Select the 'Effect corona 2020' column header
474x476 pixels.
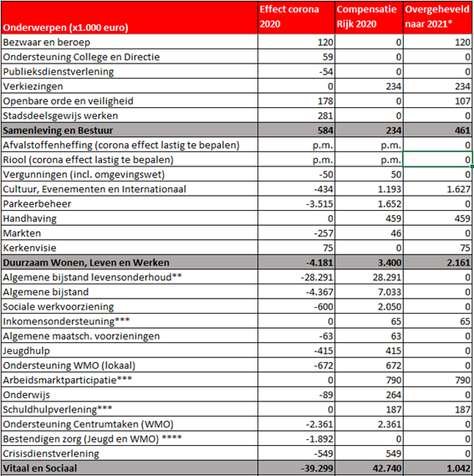pos(296,18)
